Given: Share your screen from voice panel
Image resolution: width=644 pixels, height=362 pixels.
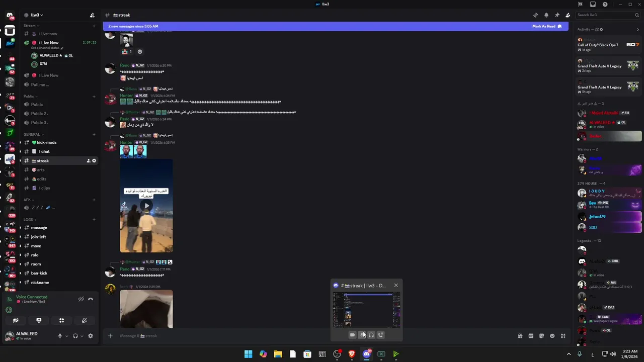Looking at the screenshot, I should 39,320.
